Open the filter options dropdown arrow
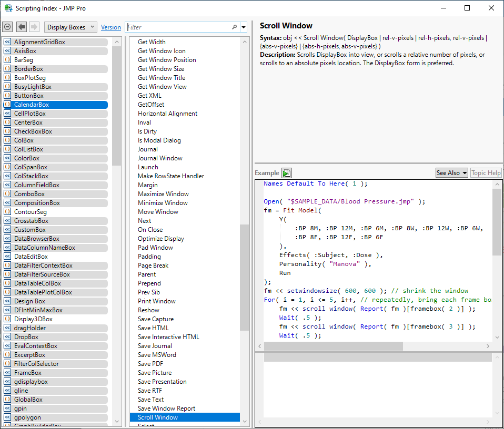Viewport: 504px width, 429px height. pos(244,27)
